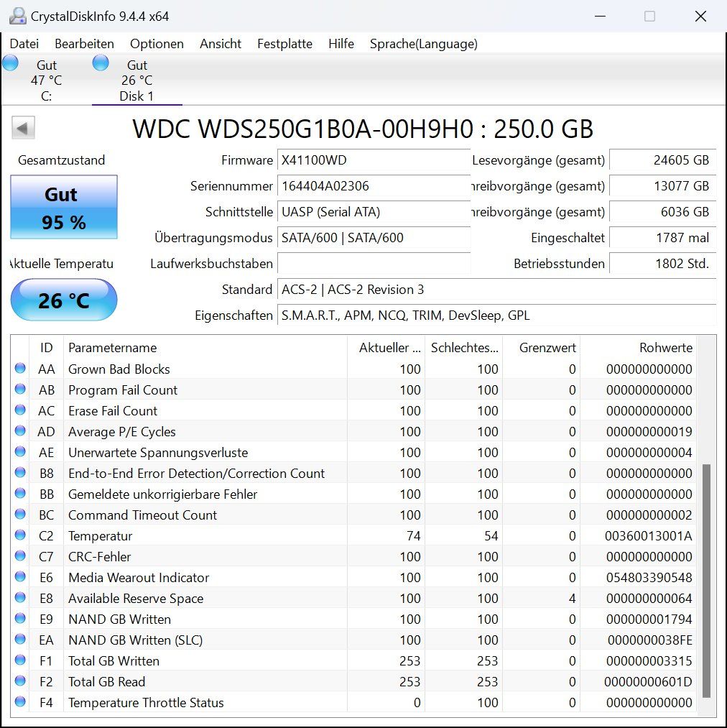This screenshot has height=728, width=727.
Task: Click the CrystalDiskInfo app icon in title bar
Action: pos(18,17)
